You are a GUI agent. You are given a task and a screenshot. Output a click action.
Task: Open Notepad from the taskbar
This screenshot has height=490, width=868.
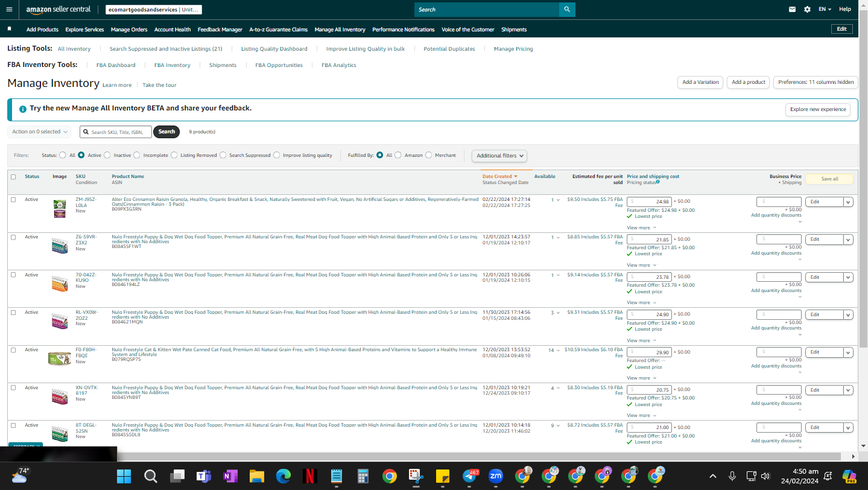click(x=336, y=476)
